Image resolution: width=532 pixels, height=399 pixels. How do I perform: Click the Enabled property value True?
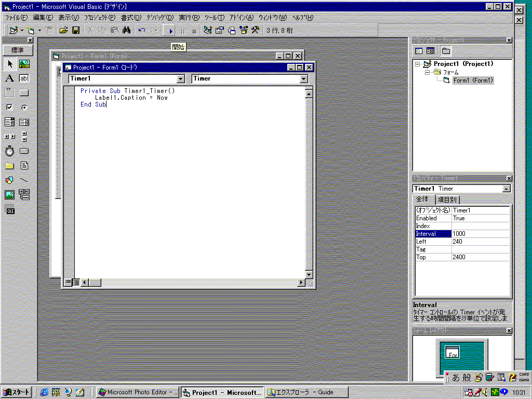click(481, 218)
